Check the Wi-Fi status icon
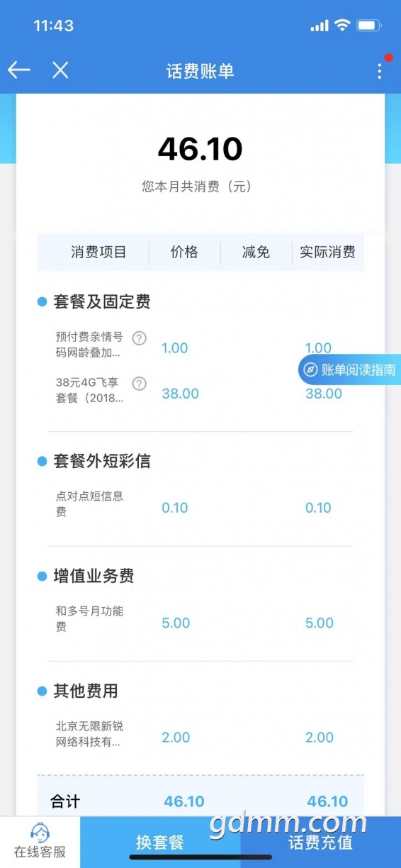Screen dimensions: 401x868 (x=342, y=26)
